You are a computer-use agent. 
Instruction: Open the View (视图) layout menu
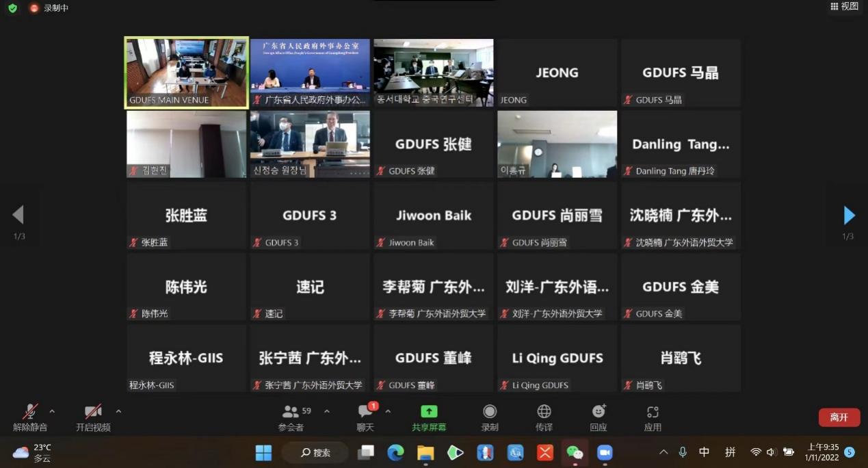[x=844, y=7]
